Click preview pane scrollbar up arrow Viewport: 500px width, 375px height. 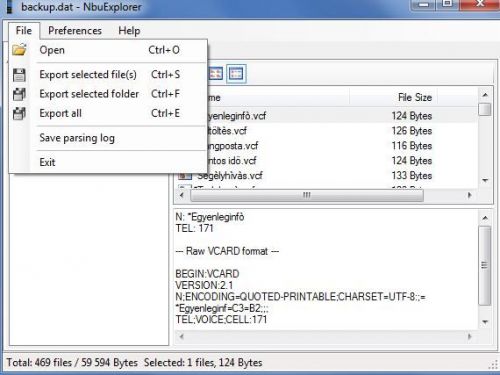tap(485, 218)
